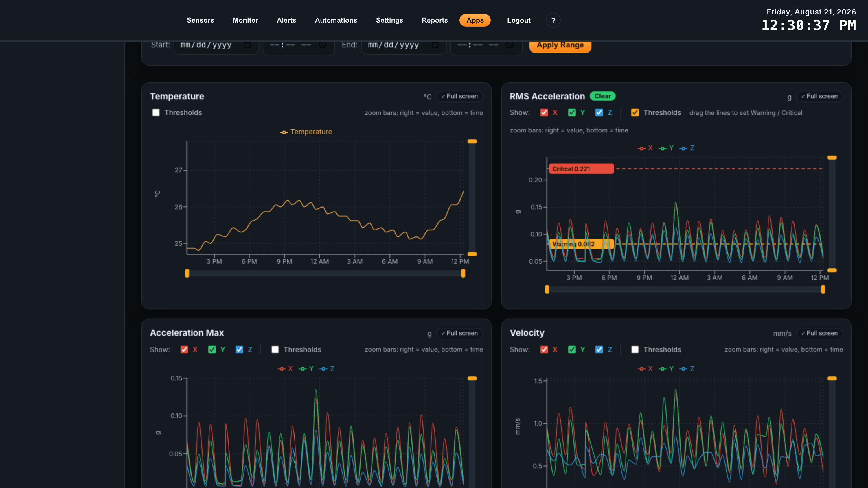Toggle Z series in RMS Acceleration legend

coord(686,148)
